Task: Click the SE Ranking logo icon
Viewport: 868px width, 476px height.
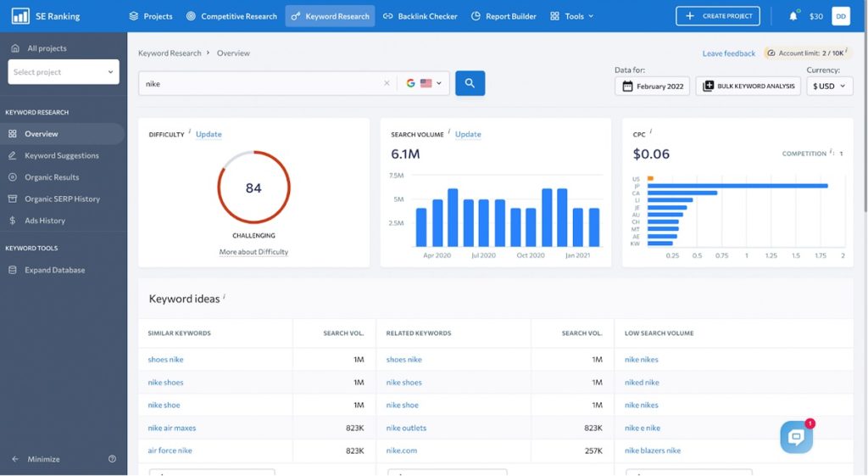Action: tap(20, 16)
